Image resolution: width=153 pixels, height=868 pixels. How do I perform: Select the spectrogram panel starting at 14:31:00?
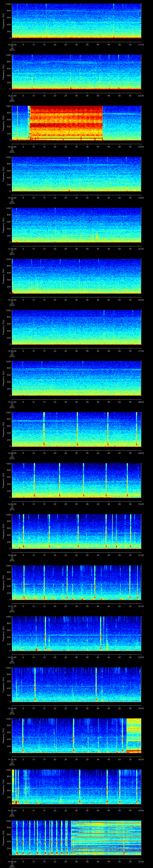[76, 583]
